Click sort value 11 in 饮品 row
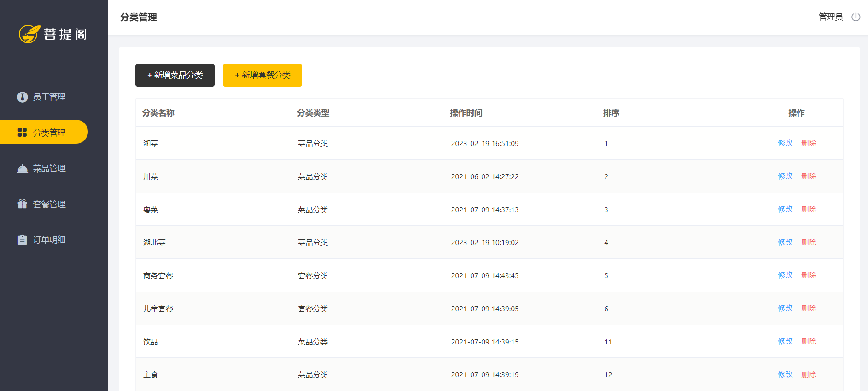Image resolution: width=868 pixels, height=391 pixels. [x=608, y=342]
